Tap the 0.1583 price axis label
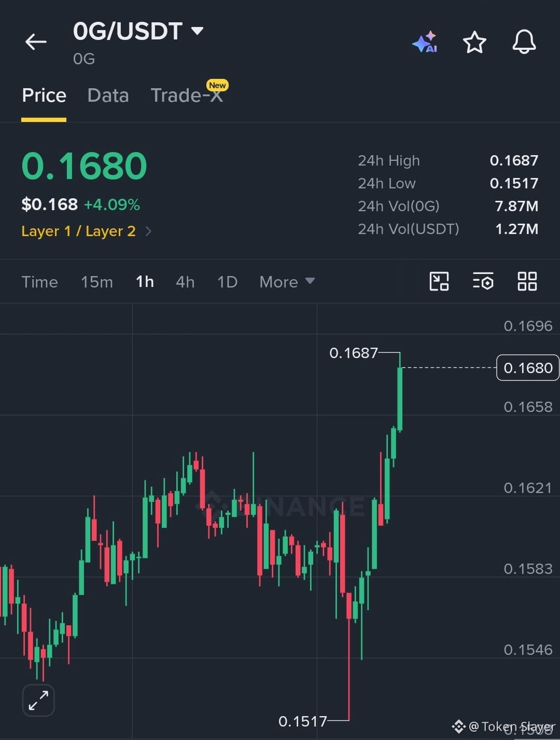 [528, 569]
